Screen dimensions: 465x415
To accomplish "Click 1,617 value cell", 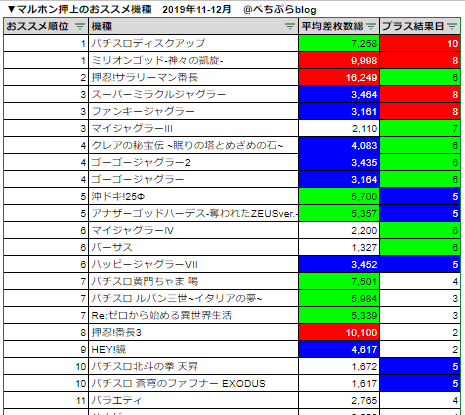I will 339,383.
